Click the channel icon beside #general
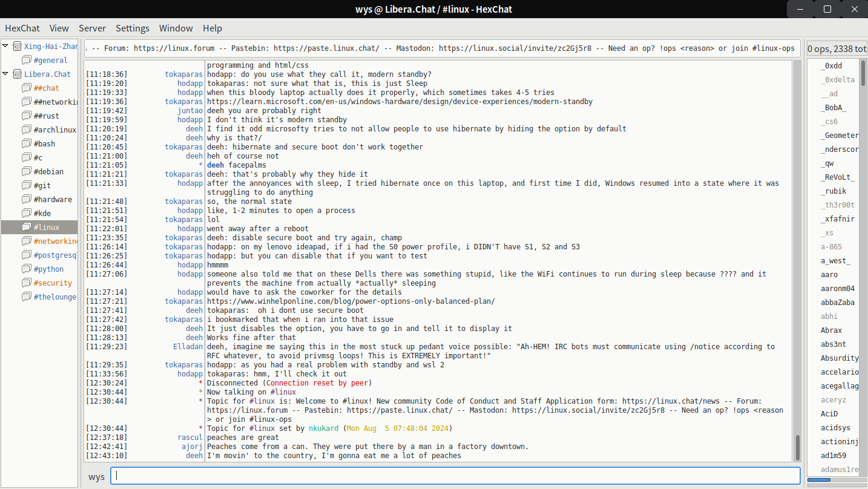The height and width of the screenshot is (489, 868). [x=27, y=61]
